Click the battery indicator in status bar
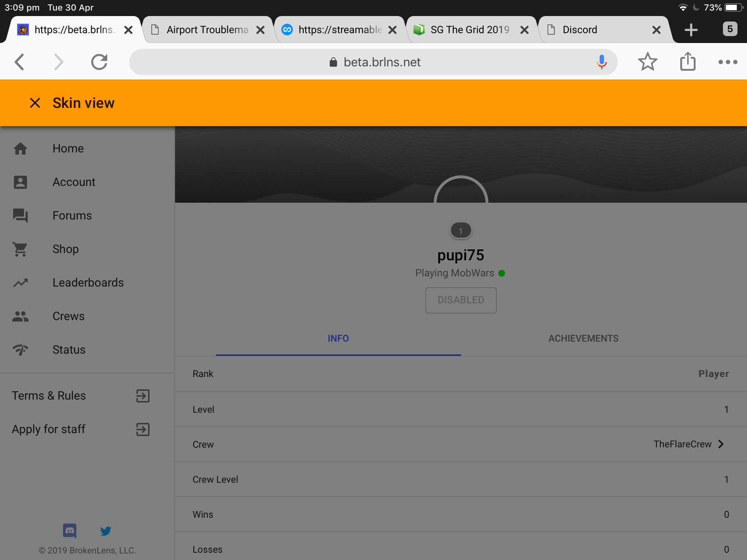The width and height of the screenshot is (747, 560). 734,7
